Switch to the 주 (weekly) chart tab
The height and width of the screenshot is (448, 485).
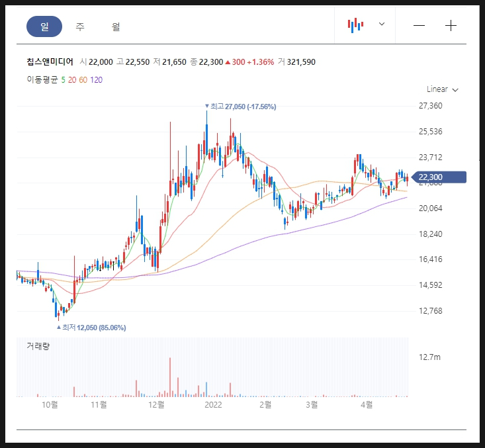[x=80, y=26]
